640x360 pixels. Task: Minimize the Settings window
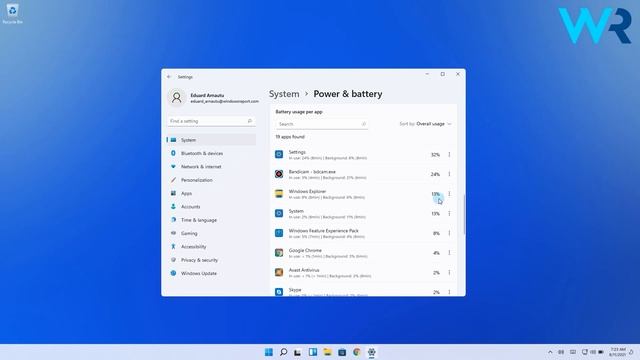click(x=427, y=74)
